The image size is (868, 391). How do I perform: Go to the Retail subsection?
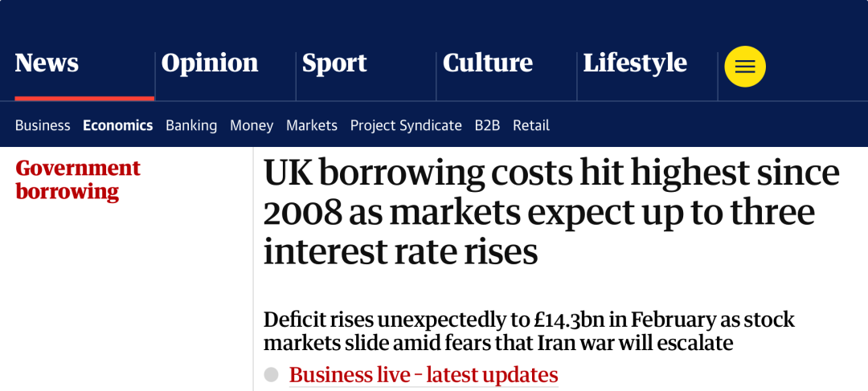[x=531, y=125]
